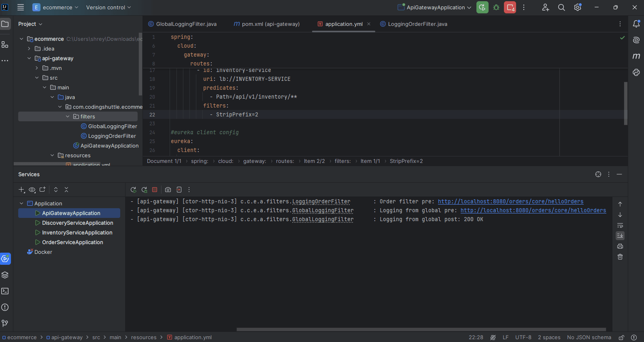The image size is (644, 342).
Task: Toggle Services view options eye
Action: point(32,190)
